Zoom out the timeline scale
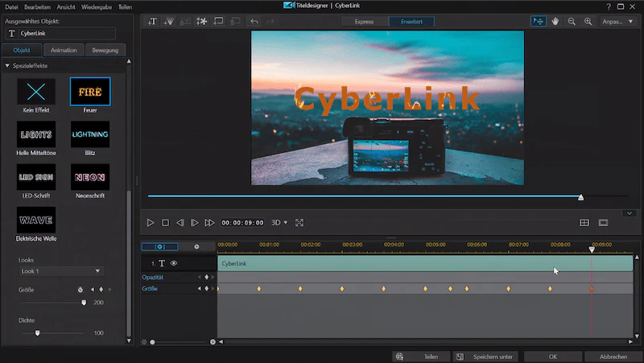Image resolution: width=644 pixels, height=363 pixels. 144,341
